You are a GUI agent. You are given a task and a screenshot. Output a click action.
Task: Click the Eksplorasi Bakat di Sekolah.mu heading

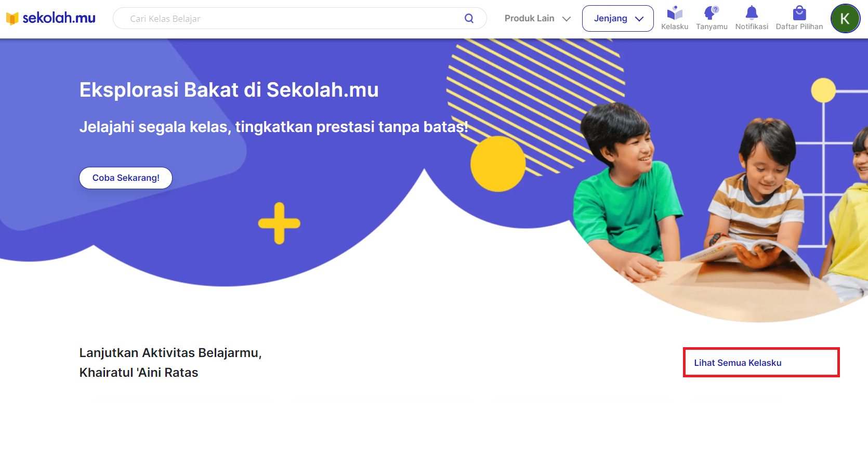click(229, 90)
